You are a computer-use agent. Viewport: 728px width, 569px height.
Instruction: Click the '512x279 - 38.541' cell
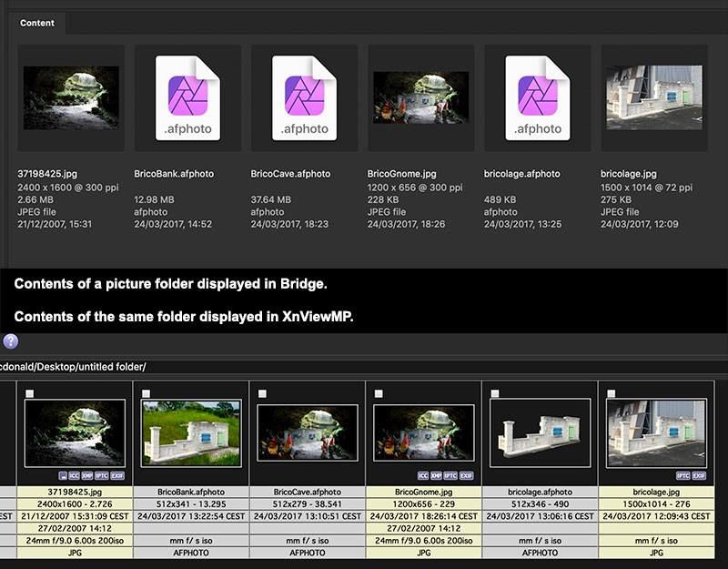[x=308, y=504]
